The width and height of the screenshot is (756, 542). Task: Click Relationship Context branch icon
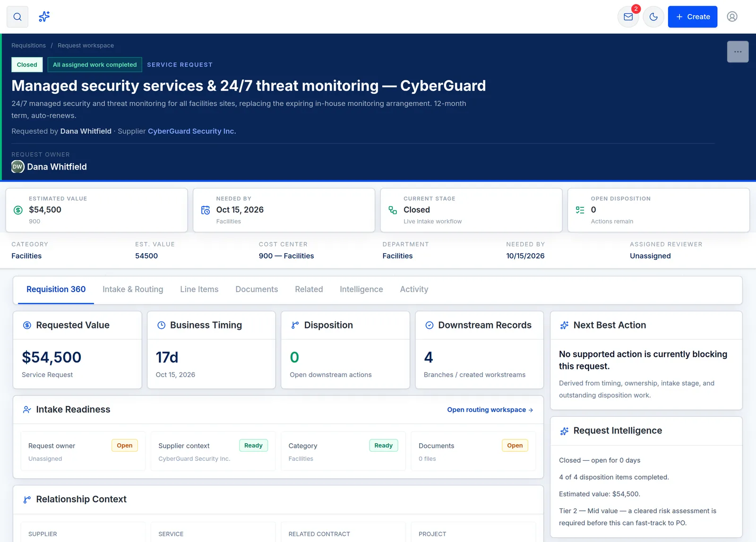coord(27,499)
